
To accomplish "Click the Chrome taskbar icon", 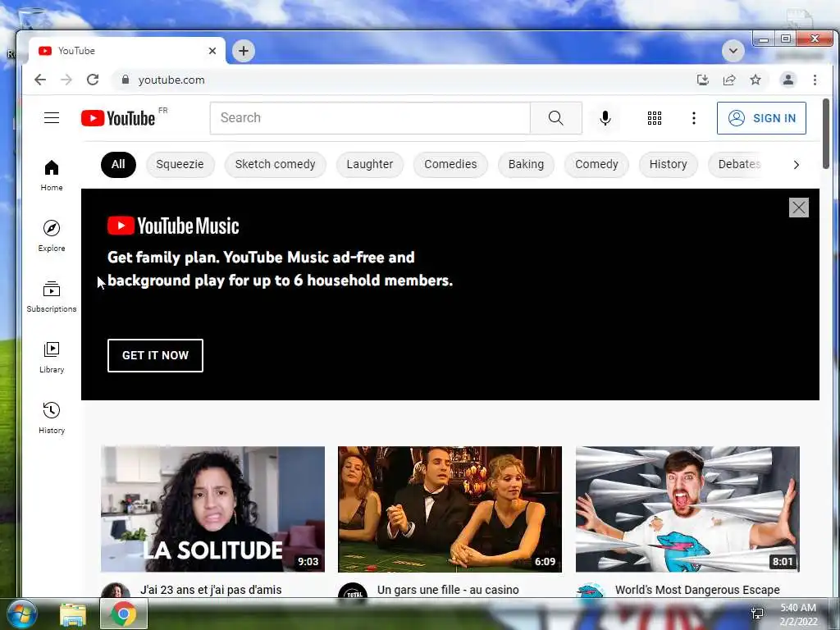I will pyautogui.click(x=124, y=614).
